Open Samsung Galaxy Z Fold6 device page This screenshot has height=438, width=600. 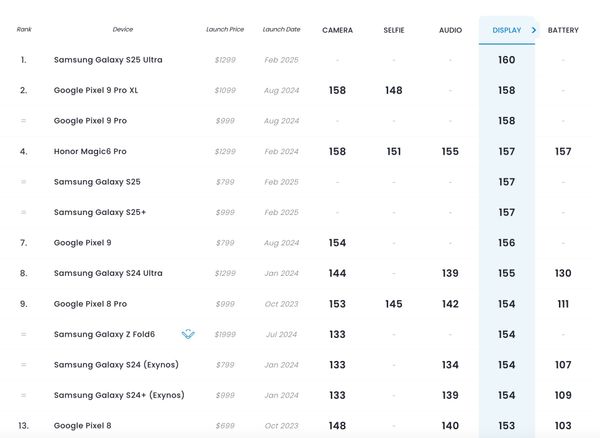111,334
